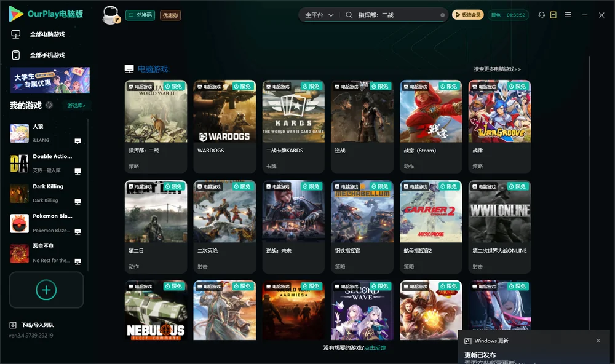Open the 钢铁指挥官 Mechabellum card
The height and width of the screenshot is (364, 615).
coord(362,226)
